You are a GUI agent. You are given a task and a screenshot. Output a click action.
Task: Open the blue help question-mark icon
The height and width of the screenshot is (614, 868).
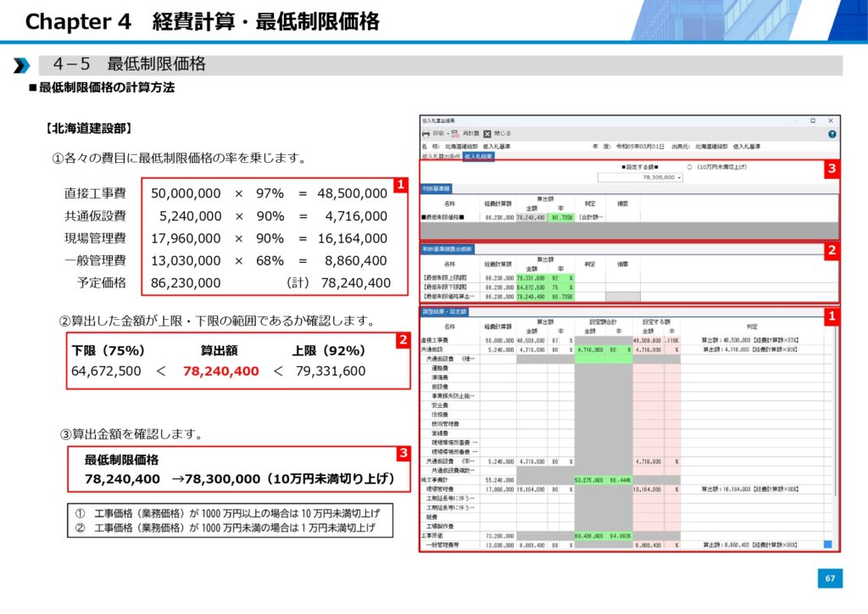pos(832,133)
